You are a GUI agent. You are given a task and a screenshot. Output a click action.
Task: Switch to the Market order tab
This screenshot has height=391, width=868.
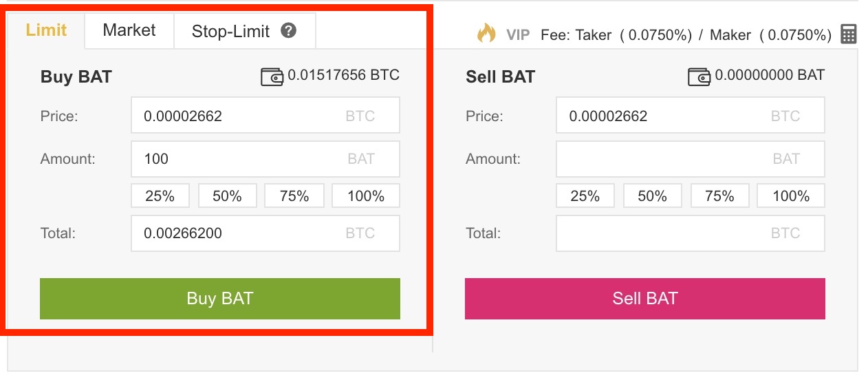pyautogui.click(x=129, y=30)
